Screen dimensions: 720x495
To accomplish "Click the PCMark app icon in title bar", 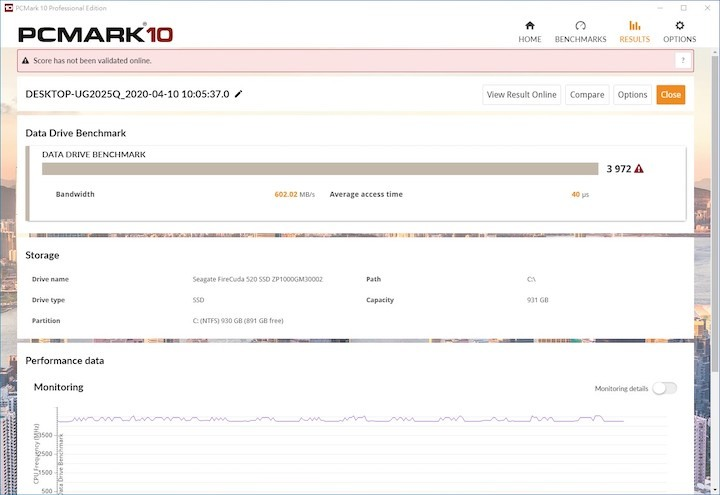I will click(x=8, y=6).
